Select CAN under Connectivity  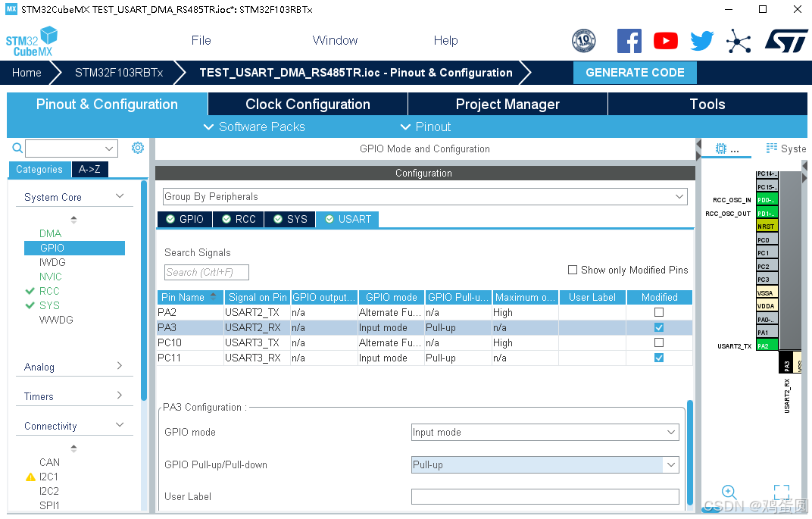pos(49,462)
